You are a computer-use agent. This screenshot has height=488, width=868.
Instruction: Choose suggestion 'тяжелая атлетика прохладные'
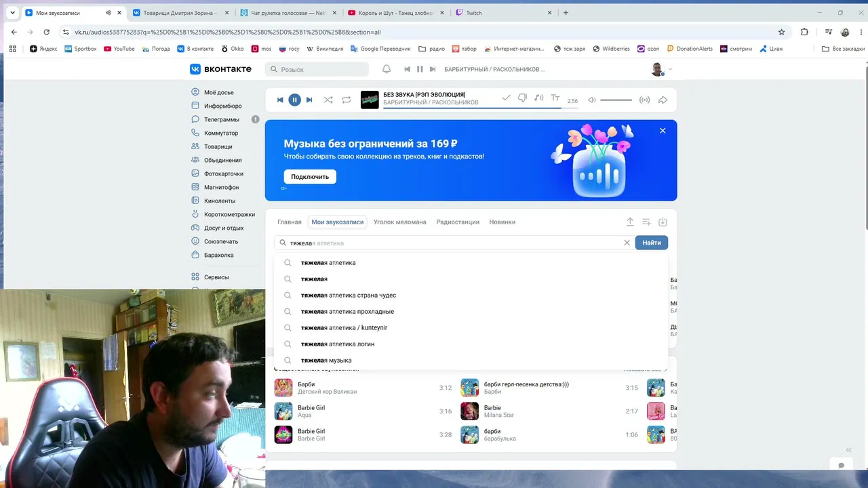[x=471, y=312]
